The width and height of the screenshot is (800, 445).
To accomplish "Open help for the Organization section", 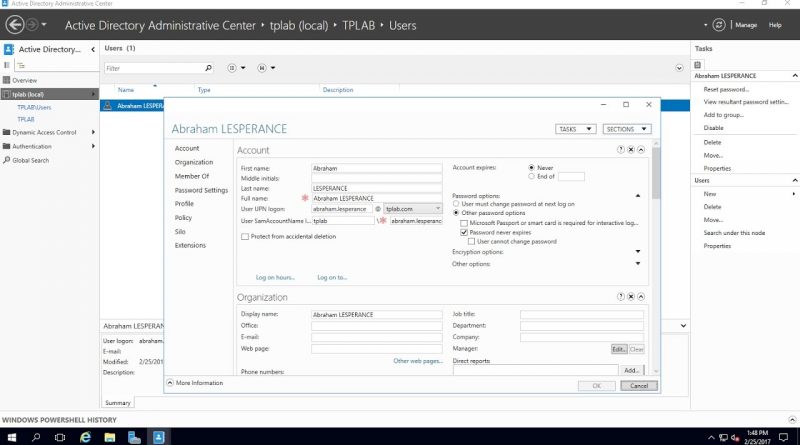I will pyautogui.click(x=620, y=296).
